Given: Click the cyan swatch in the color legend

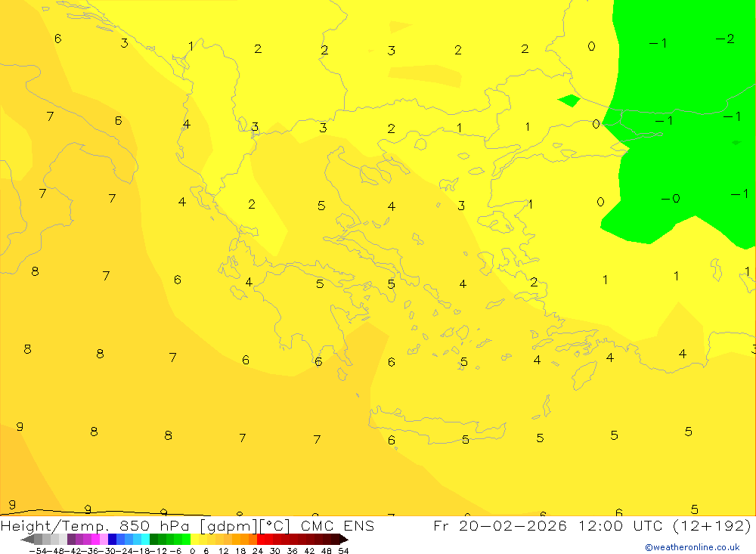Looking at the screenshot, I should pos(145,540).
